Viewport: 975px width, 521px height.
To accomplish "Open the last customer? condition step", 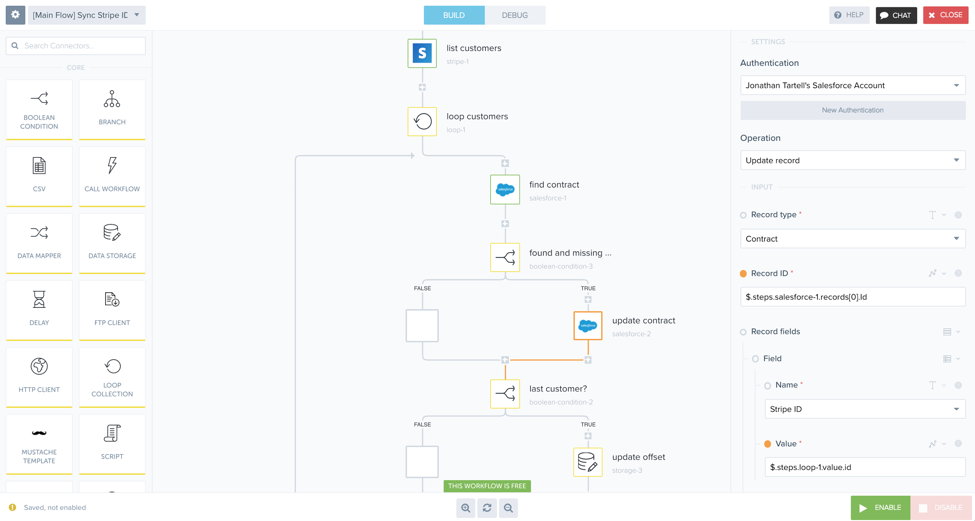I will [505, 394].
